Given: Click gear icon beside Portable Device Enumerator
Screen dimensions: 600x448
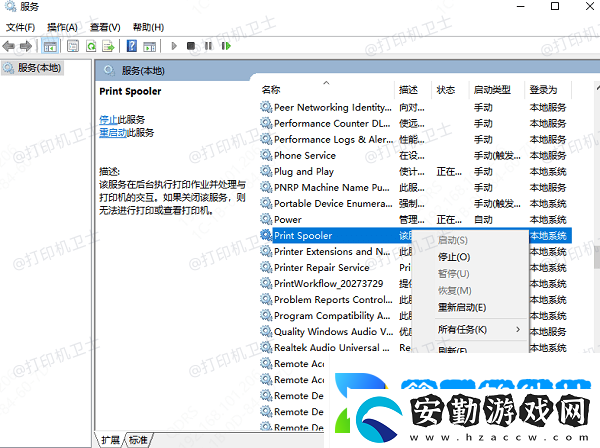Looking at the screenshot, I should tap(266, 203).
